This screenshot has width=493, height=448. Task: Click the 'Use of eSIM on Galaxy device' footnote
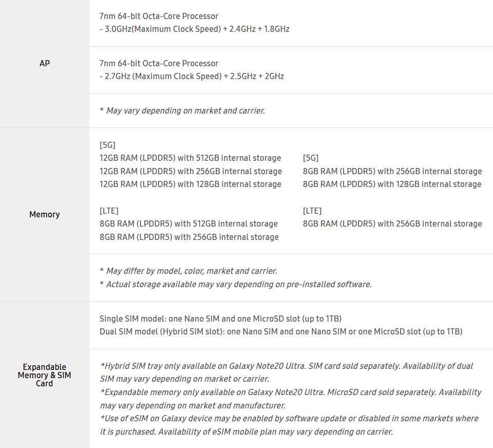pos(289,425)
